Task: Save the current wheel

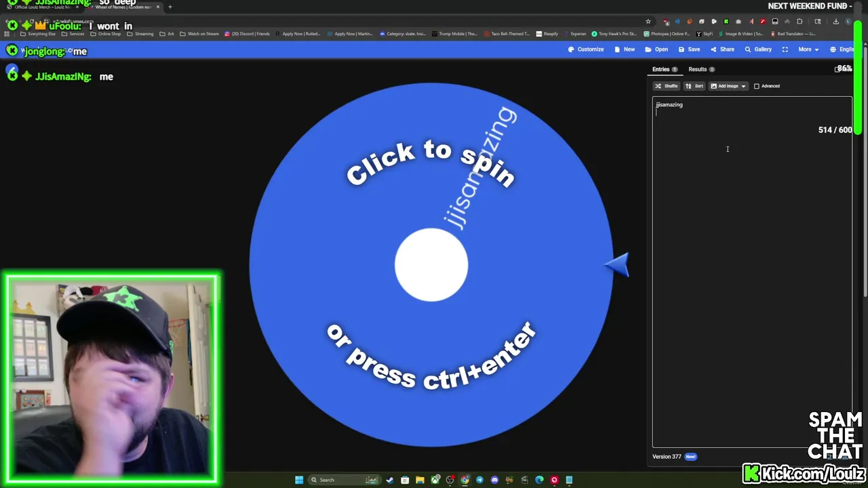Action: [x=689, y=49]
